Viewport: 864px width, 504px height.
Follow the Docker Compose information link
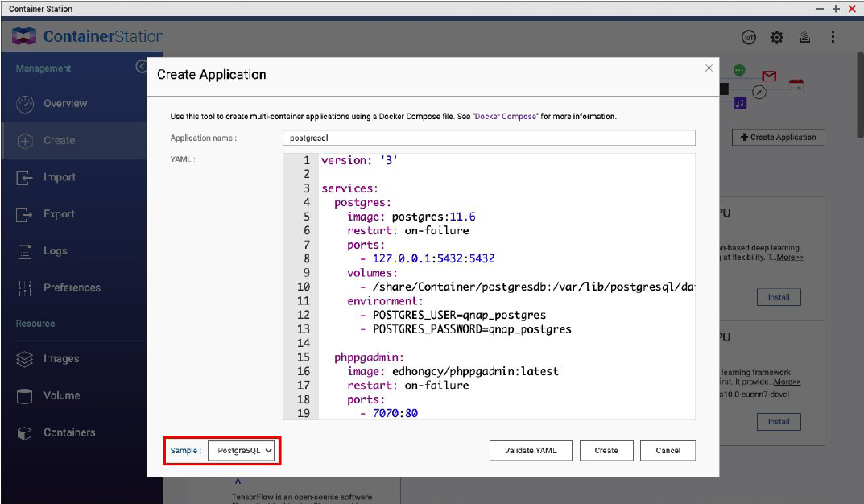[x=506, y=117]
